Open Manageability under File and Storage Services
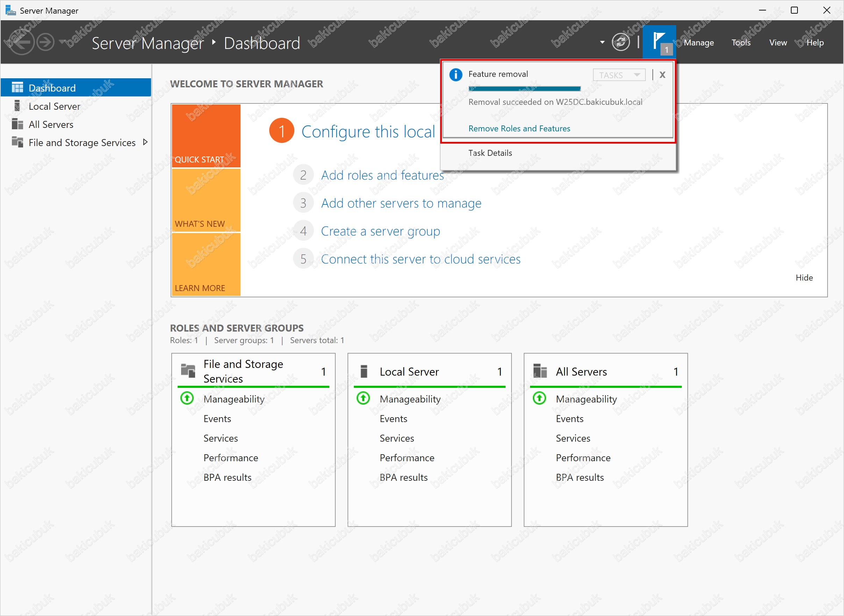Viewport: 844px width, 616px height. coord(234,399)
